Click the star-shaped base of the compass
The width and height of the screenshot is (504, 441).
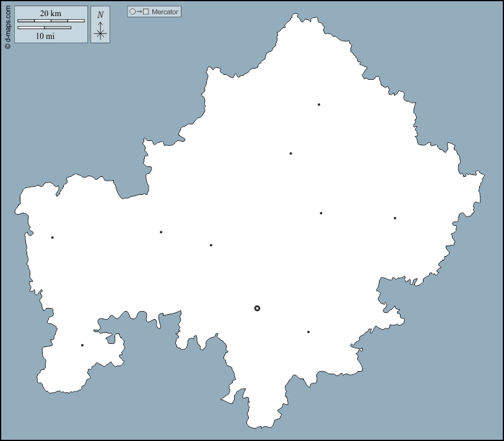click(x=100, y=34)
